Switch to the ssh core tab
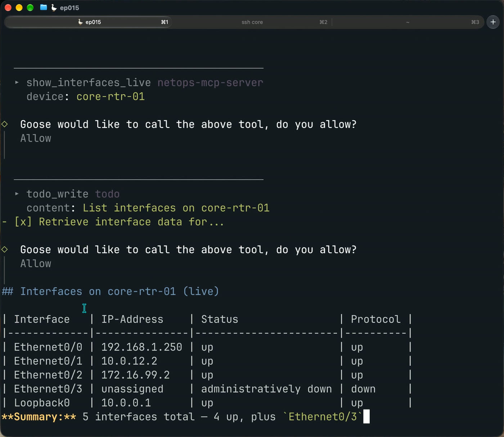This screenshot has width=504, height=437. click(252, 22)
